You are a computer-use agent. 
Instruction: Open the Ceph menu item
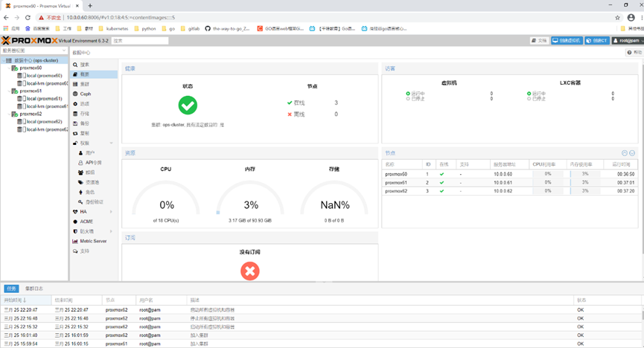pos(94,94)
